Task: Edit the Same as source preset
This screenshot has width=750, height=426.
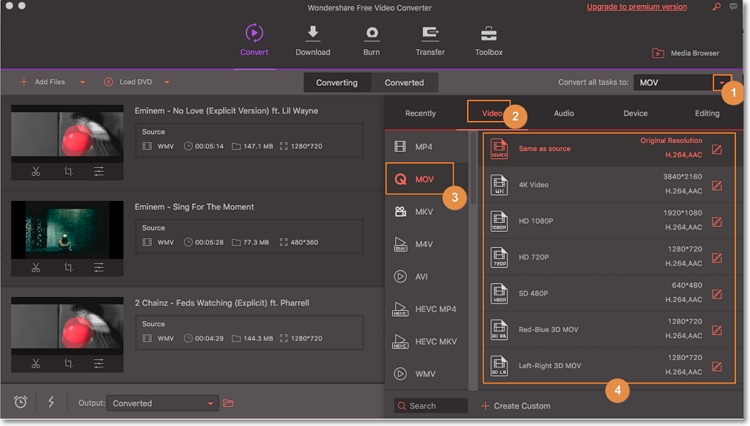Action: [x=717, y=149]
